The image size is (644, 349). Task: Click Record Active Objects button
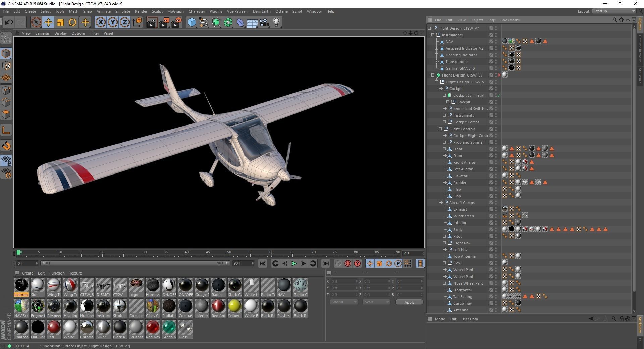coord(338,263)
